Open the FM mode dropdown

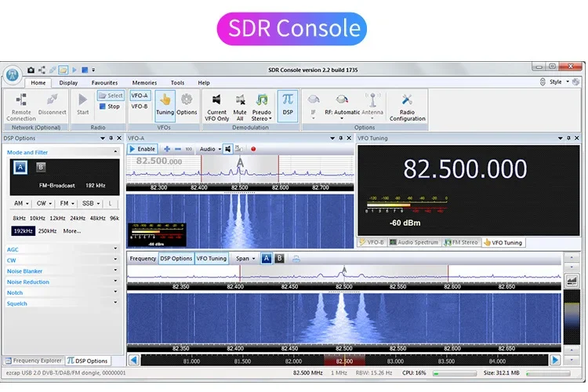[x=66, y=203]
